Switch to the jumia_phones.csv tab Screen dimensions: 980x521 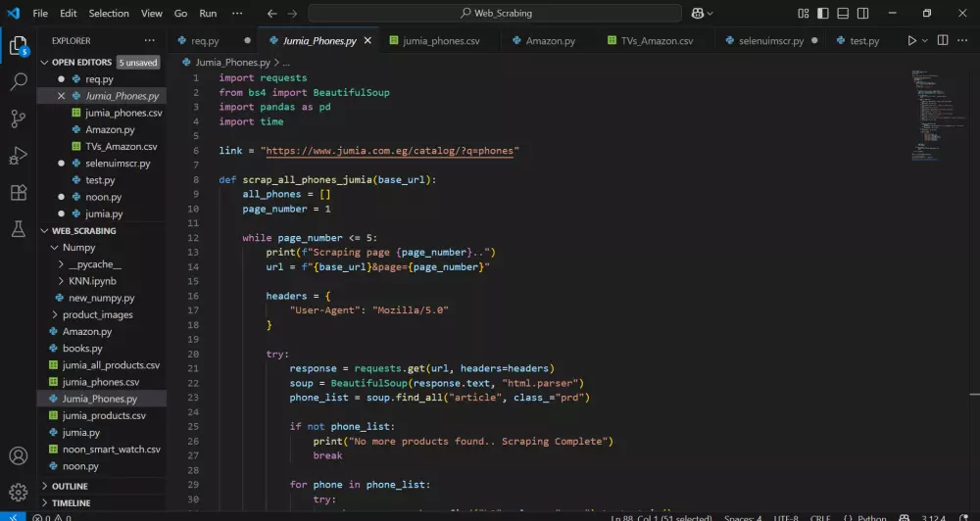pyautogui.click(x=440, y=41)
